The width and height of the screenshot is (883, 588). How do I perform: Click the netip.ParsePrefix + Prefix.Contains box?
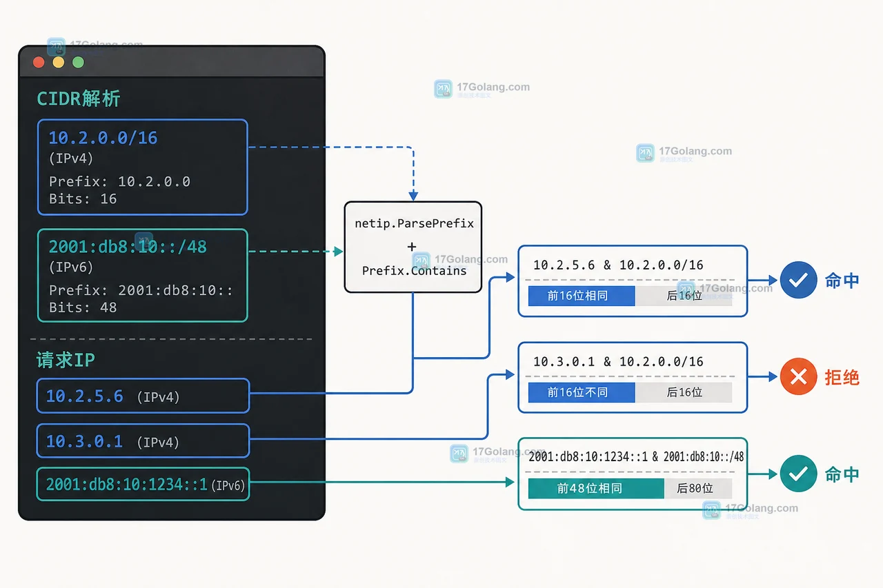(x=413, y=247)
